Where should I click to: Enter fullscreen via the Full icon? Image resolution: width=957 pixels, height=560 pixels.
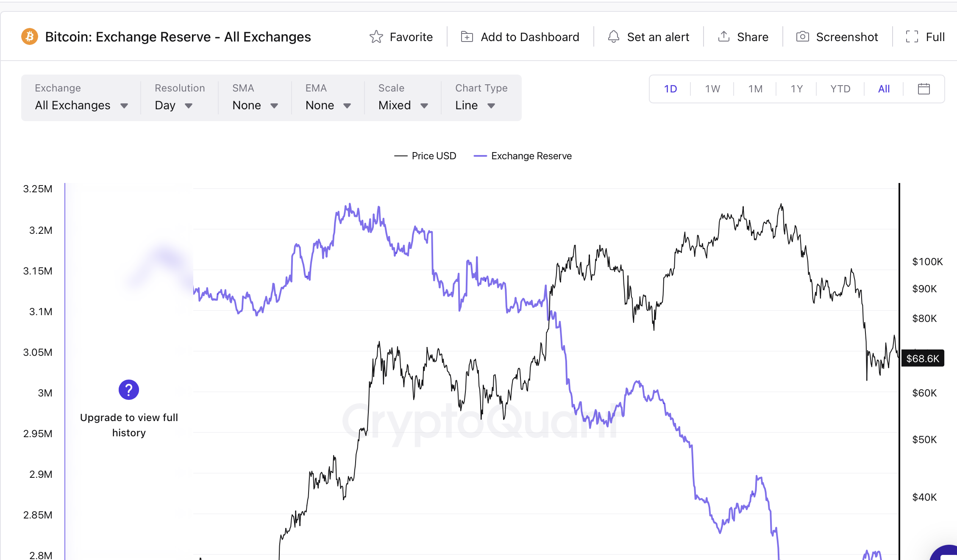[x=912, y=37]
